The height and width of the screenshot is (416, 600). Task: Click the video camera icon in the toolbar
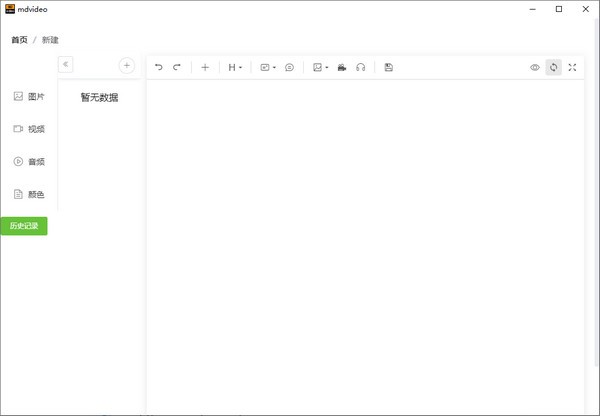[x=342, y=67]
